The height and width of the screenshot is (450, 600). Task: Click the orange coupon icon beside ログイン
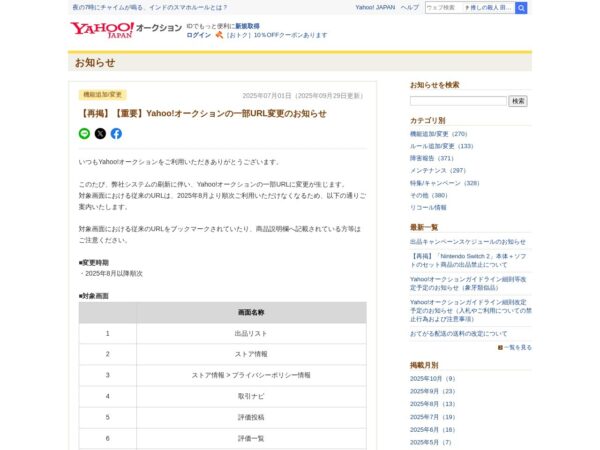pyautogui.click(x=218, y=35)
